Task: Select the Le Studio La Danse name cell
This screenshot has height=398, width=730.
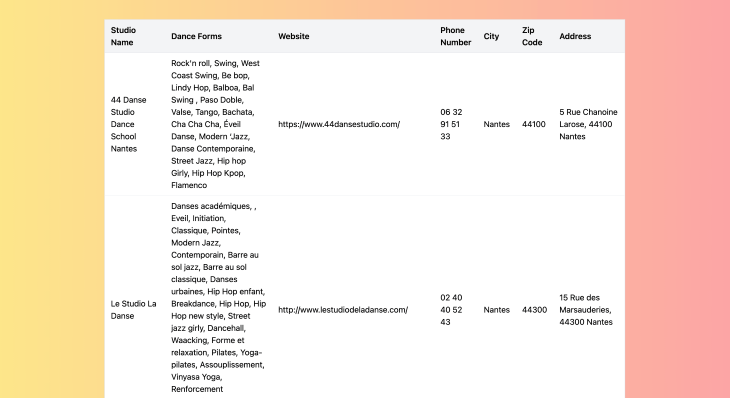Action: pos(134,310)
